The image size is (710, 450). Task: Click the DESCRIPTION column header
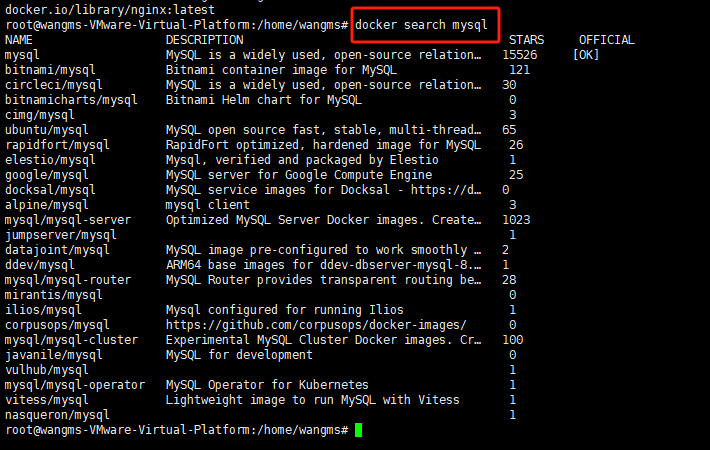205,40
